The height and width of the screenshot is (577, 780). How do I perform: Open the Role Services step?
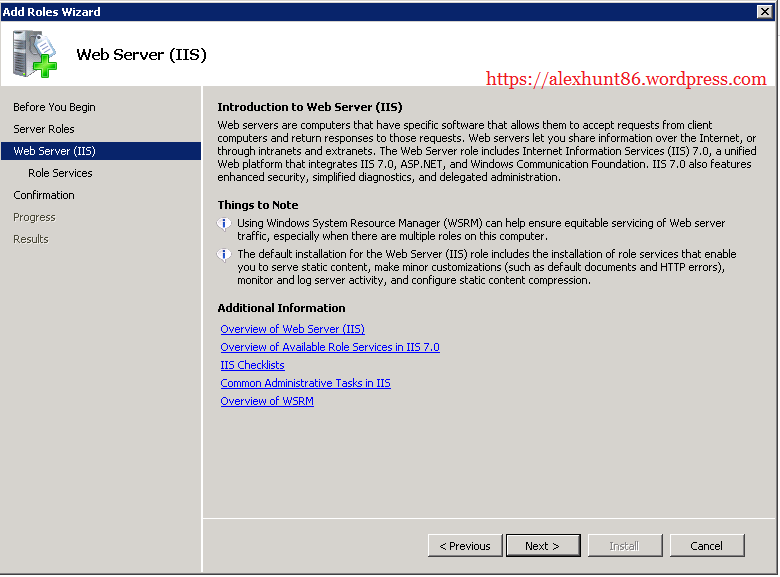[x=60, y=173]
